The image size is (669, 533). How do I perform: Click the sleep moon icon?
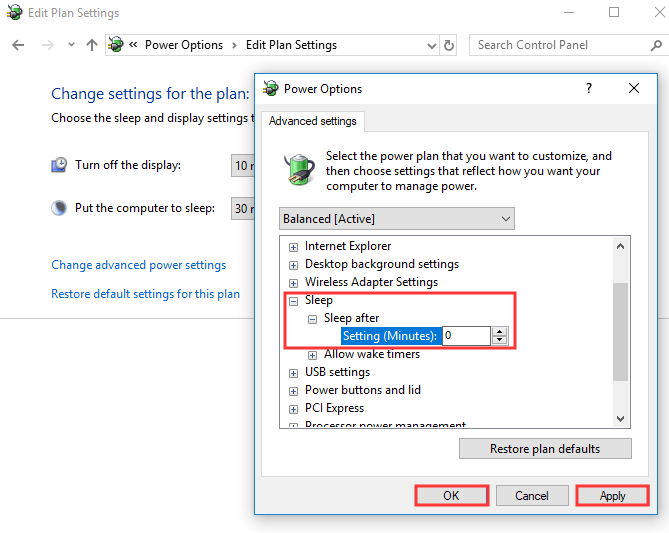pyautogui.click(x=60, y=208)
